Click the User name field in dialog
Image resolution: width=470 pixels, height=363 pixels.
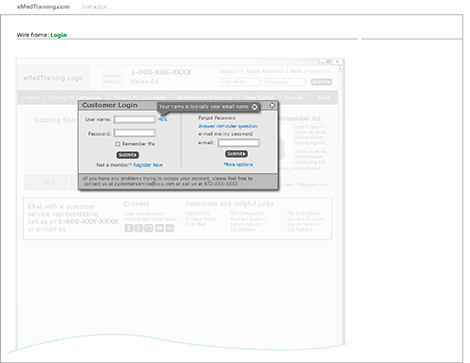(x=134, y=119)
